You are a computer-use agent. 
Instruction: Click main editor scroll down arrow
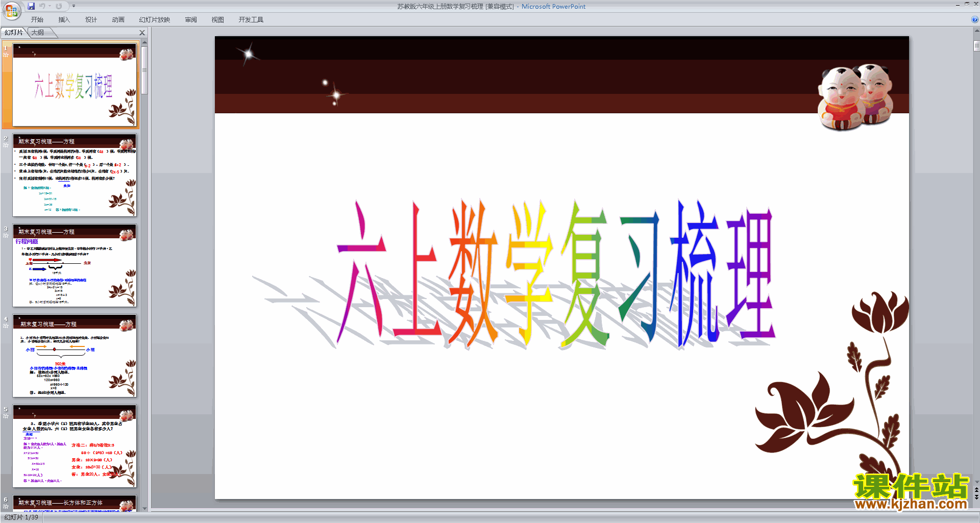976,482
